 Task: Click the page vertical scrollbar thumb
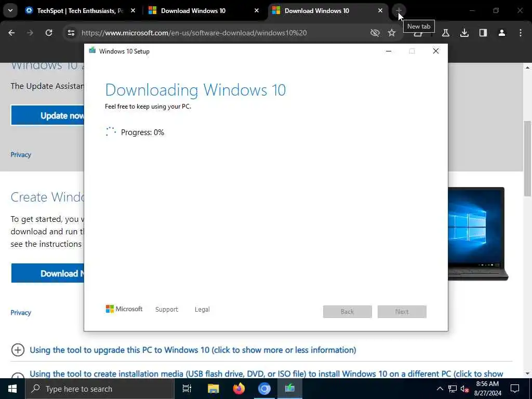(x=527, y=158)
